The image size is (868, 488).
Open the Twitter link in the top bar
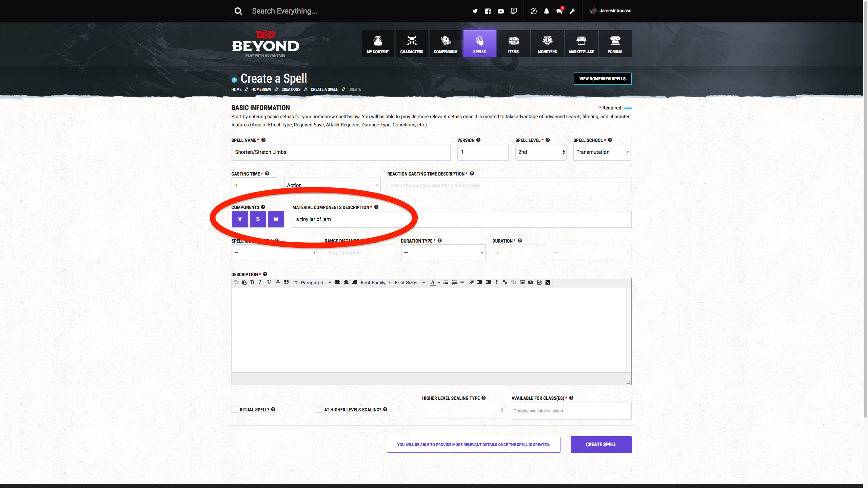coord(475,11)
